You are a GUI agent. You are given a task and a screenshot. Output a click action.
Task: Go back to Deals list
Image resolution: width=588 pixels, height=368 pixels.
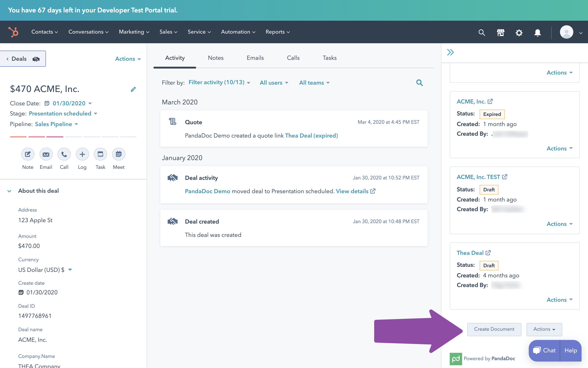click(x=23, y=59)
